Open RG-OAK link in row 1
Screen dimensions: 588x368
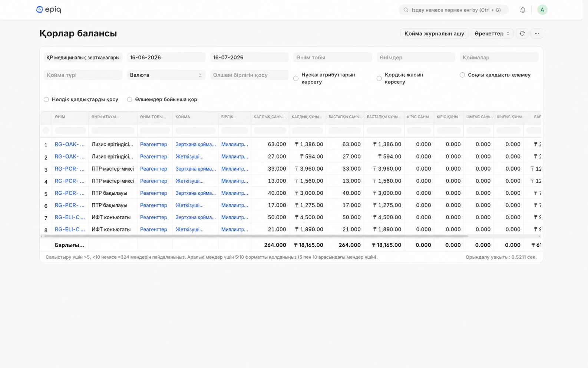(70, 144)
